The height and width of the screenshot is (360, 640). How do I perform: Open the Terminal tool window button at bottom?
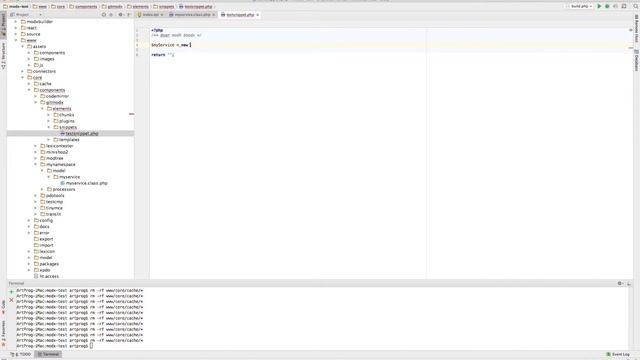click(x=48, y=354)
